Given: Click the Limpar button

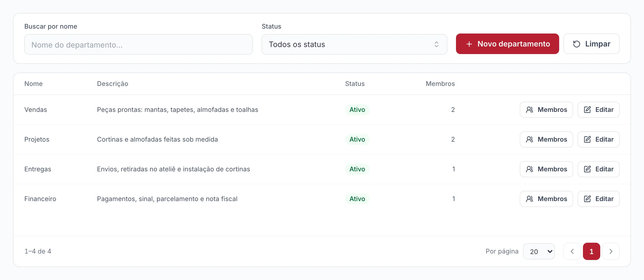Looking at the screenshot, I should (591, 44).
